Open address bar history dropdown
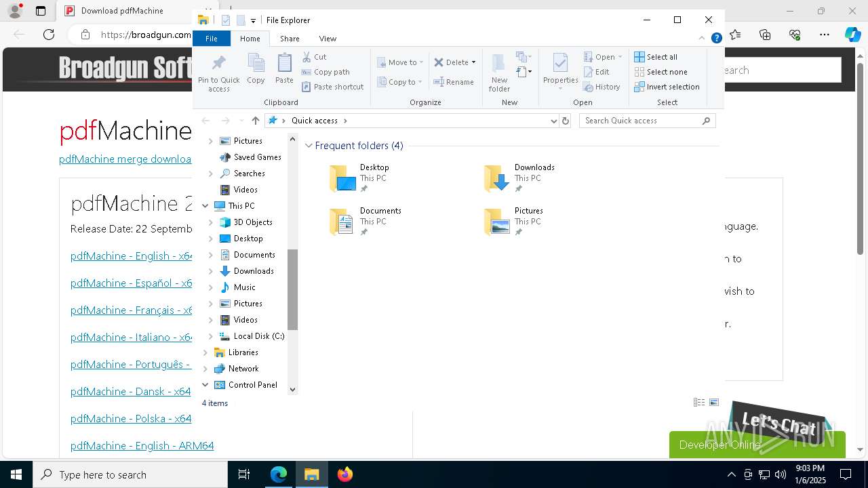868x488 pixels. (554, 121)
